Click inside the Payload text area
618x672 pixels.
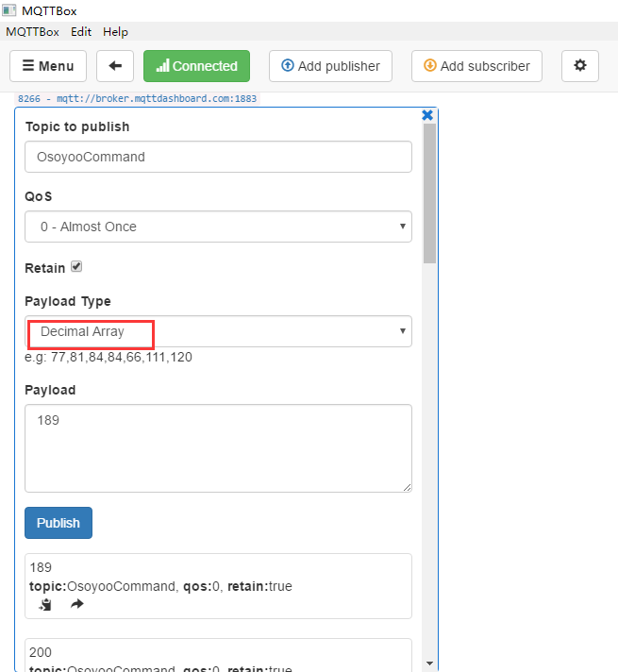click(218, 448)
